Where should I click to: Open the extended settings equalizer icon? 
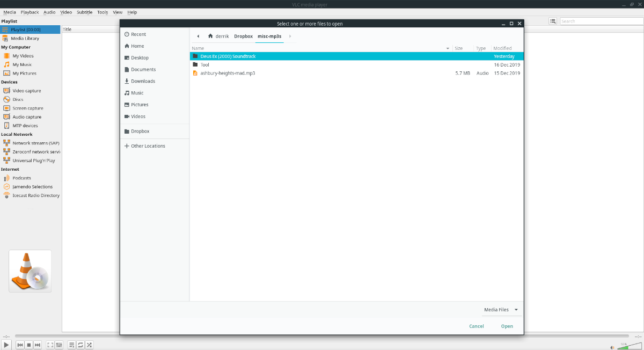[58, 345]
